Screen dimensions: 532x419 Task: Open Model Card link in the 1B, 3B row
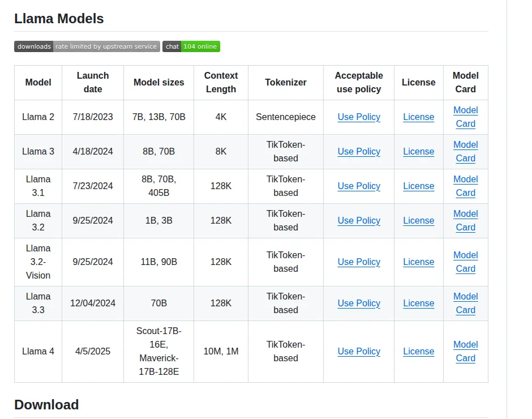pos(465,221)
